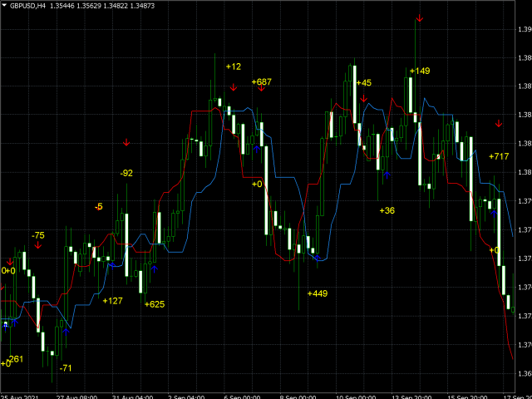Viewport: 532px width, 399px height.
Task: Click the red arrow above +717 label
Action: click(x=499, y=124)
